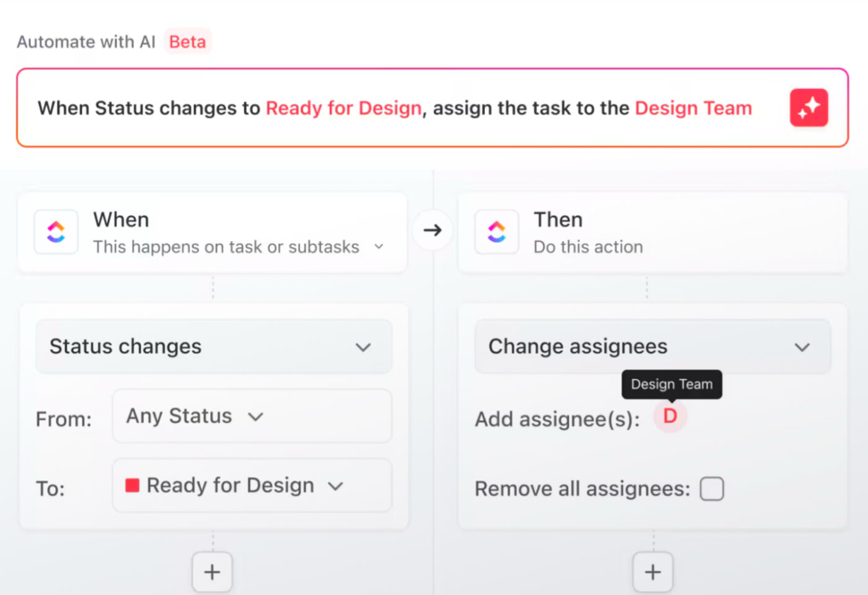Add another action with plus button
Screen dimensions: 868x595
tap(652, 572)
